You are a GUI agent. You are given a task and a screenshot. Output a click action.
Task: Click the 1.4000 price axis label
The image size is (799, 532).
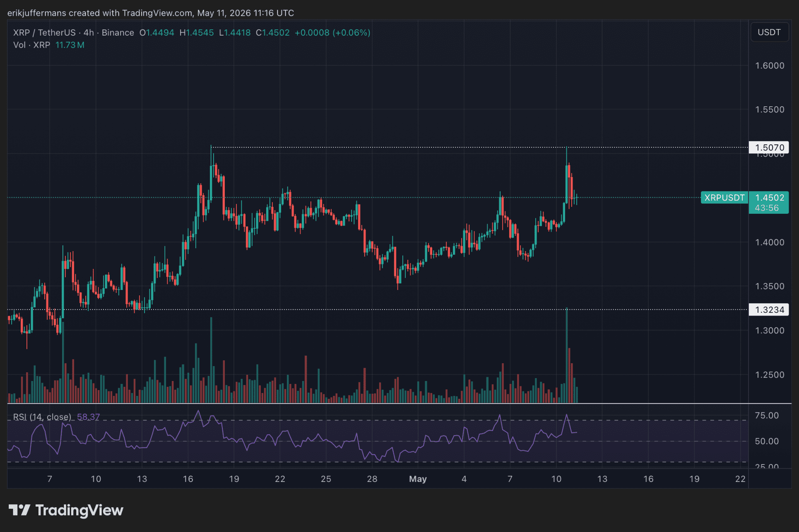(x=770, y=242)
